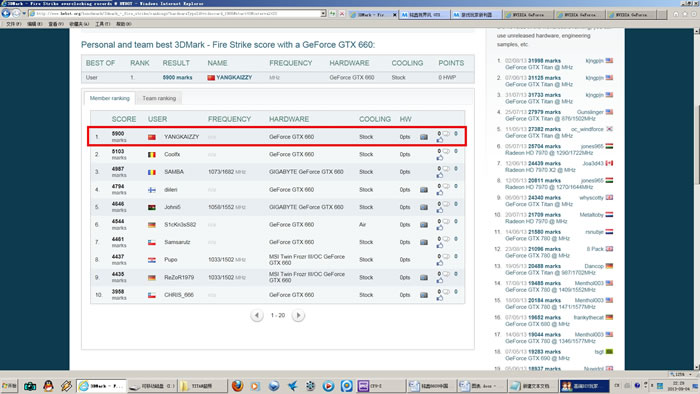Like the Coolfx score with thumbs-up
This screenshot has height=394, width=700.
click(x=440, y=158)
